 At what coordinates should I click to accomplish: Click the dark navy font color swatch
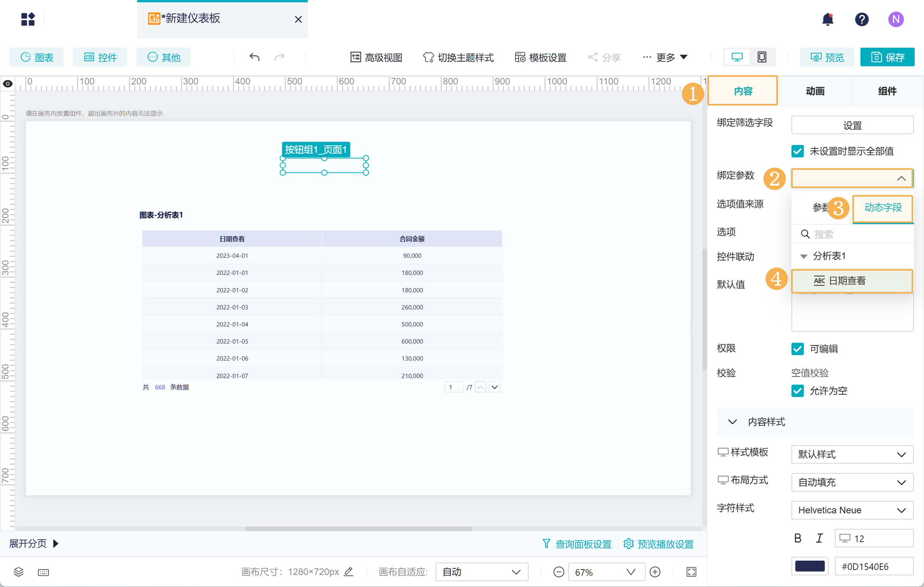(810, 566)
